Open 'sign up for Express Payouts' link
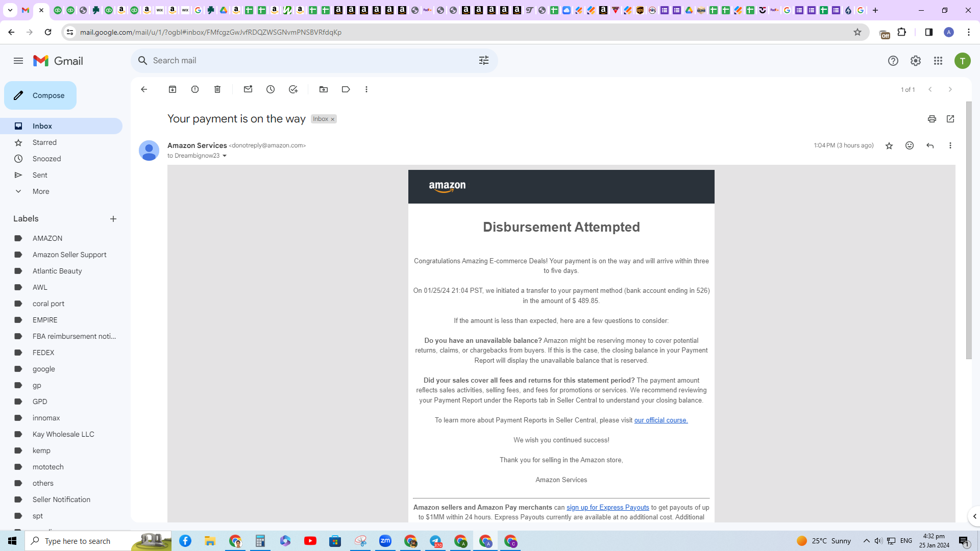980x551 pixels. (x=608, y=508)
